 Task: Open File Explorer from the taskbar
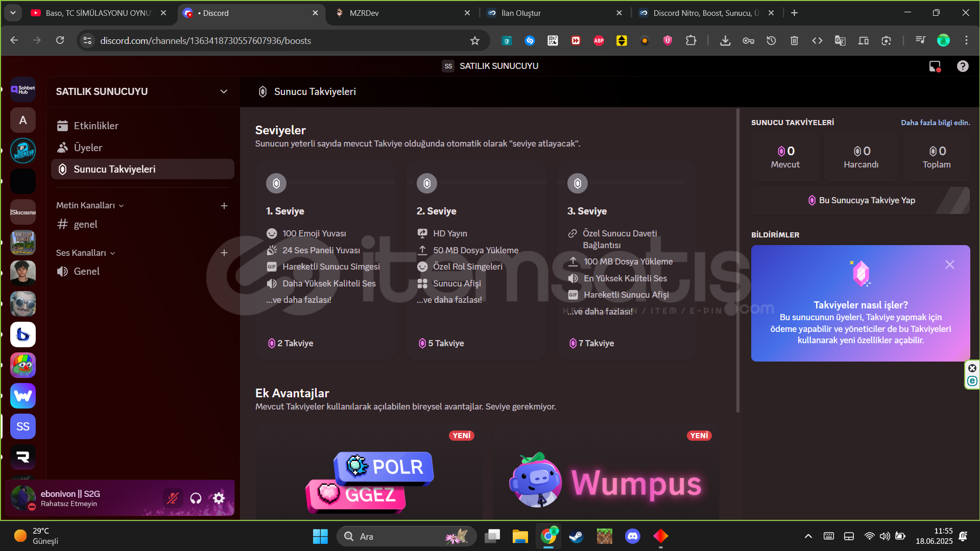point(520,536)
